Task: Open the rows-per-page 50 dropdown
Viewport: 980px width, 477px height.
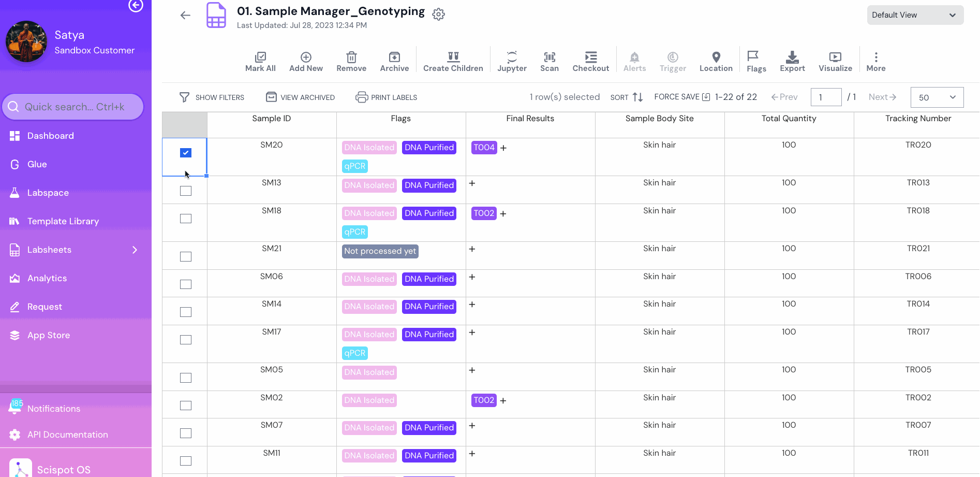Action: point(937,97)
